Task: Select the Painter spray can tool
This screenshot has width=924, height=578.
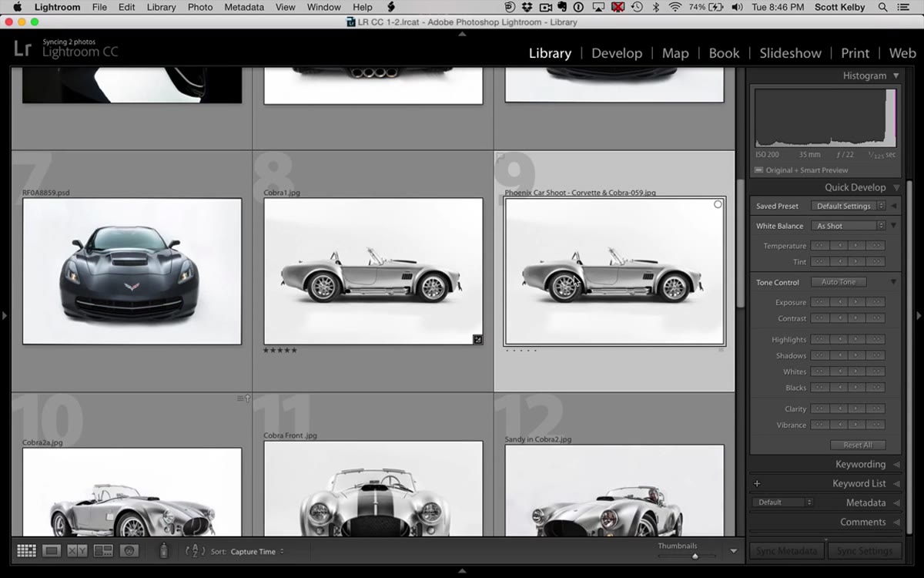Action: pyautogui.click(x=163, y=550)
